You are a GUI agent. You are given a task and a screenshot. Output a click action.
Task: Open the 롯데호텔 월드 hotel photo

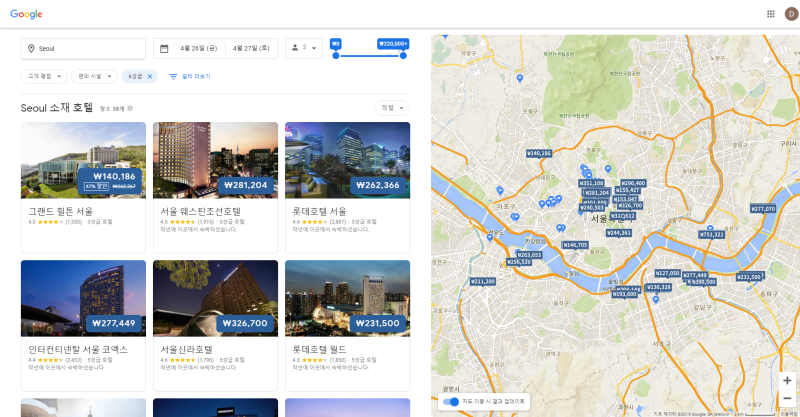tap(347, 299)
